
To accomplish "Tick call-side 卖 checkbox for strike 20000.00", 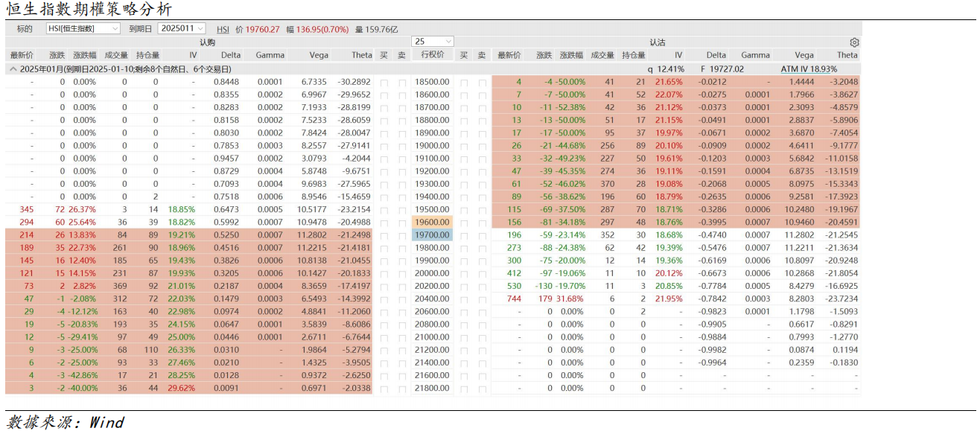I will click(x=402, y=273).
